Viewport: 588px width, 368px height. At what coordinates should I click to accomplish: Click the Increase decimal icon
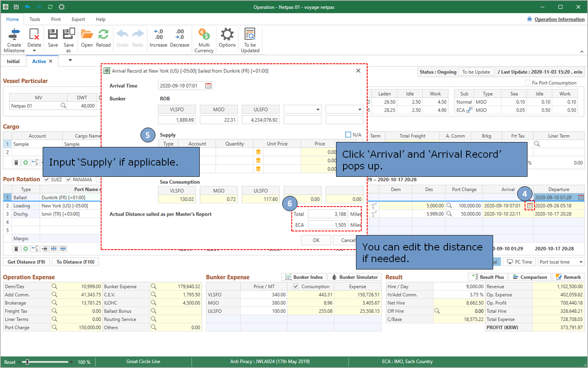coord(158,34)
